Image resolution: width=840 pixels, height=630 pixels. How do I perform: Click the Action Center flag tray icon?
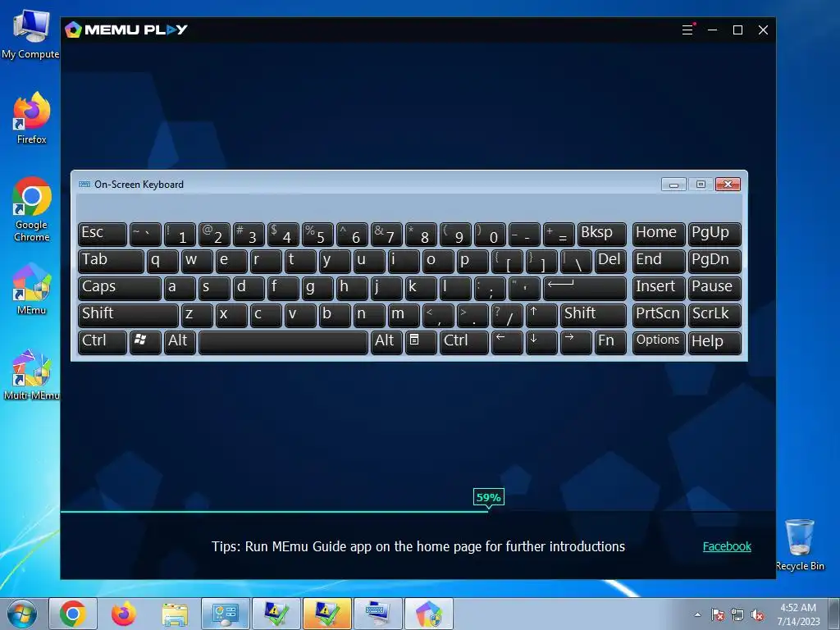click(x=717, y=614)
